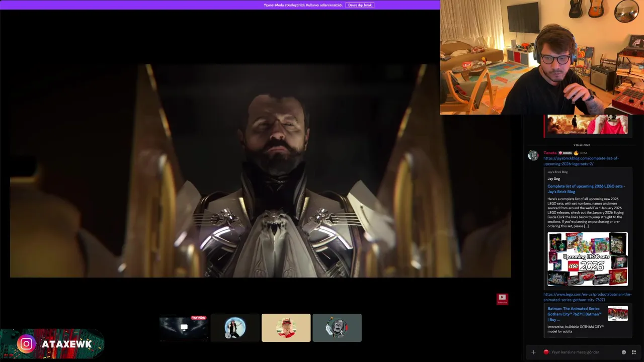
Task: Open the Batman Gotham City embed thumbnail
Action: 617,314
